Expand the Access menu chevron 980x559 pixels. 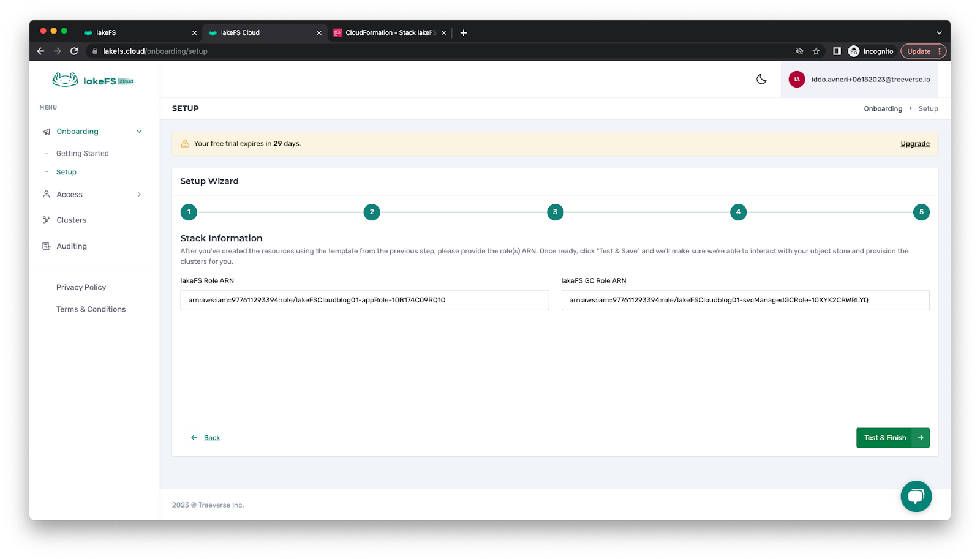point(139,195)
